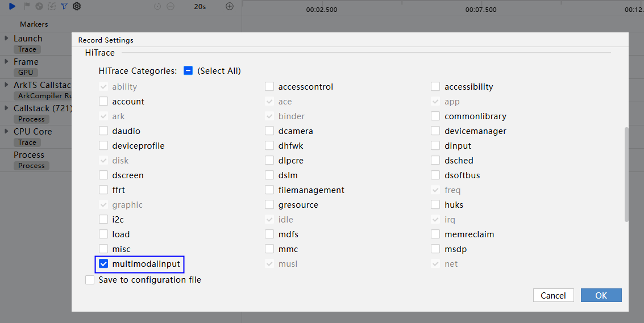Start recording with the play icon
644x323 pixels.
[13, 6]
